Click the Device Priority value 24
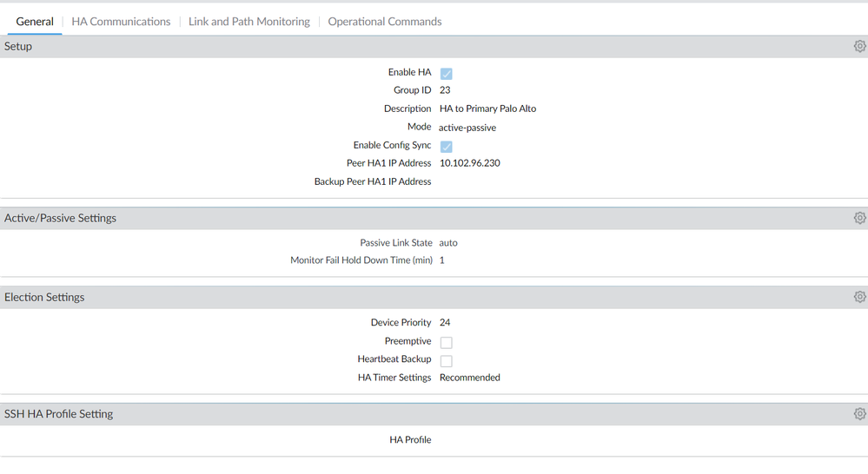This screenshot has height=474, width=868. click(x=445, y=323)
